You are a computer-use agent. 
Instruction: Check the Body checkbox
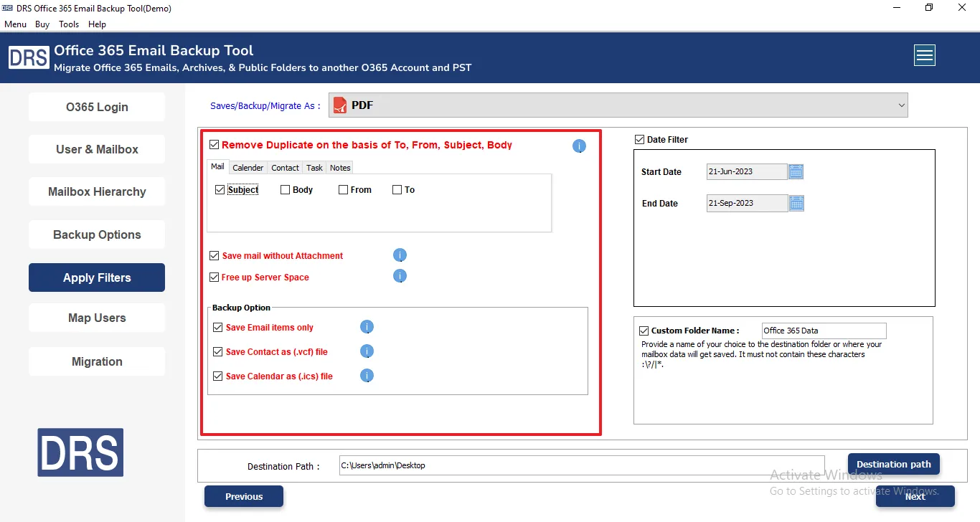tap(285, 190)
